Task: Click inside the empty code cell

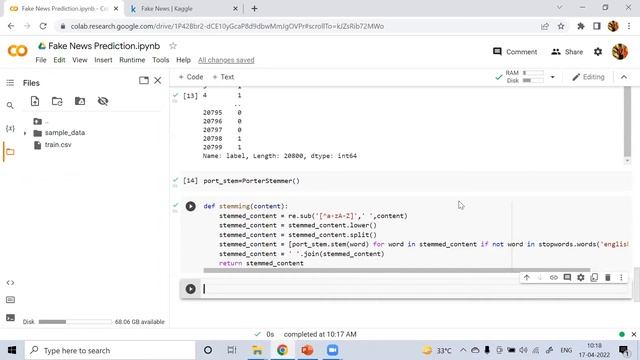Action: (x=416, y=289)
